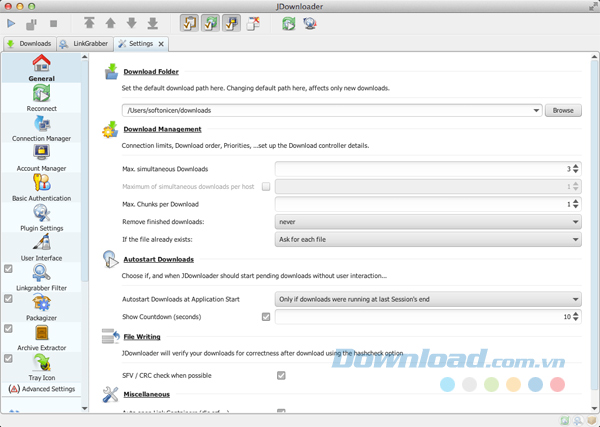Open Archive Extractor in the sidebar

tap(41, 337)
